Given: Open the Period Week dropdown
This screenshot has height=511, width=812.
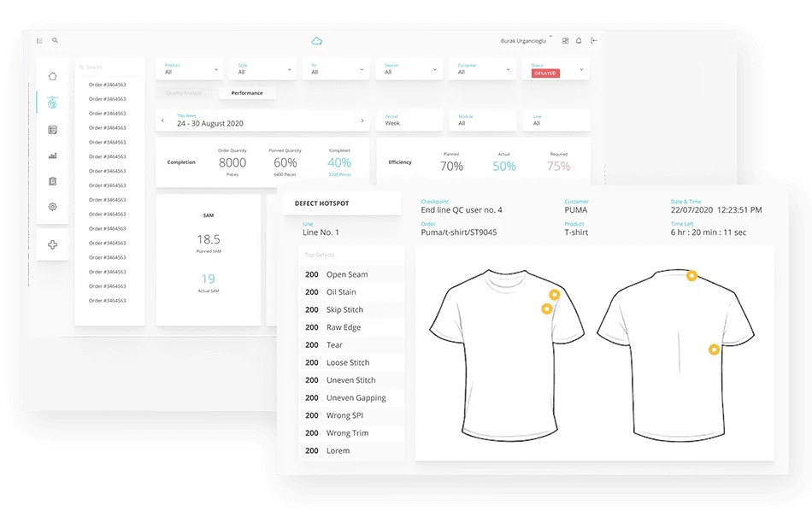Looking at the screenshot, I should tap(409, 120).
